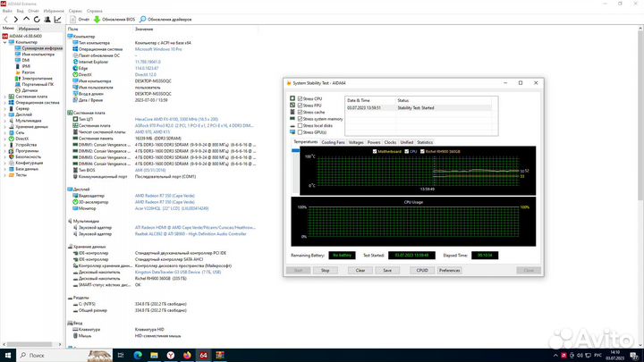The height and width of the screenshot is (362, 644).
Task: Toggle Stress FPU checkbox
Action: tap(300, 105)
